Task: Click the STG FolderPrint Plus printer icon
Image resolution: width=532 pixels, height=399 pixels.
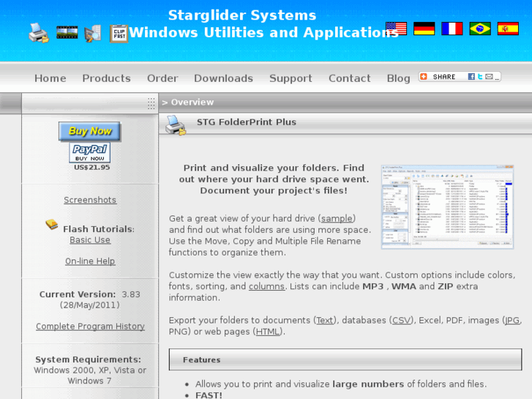Action: (x=176, y=125)
